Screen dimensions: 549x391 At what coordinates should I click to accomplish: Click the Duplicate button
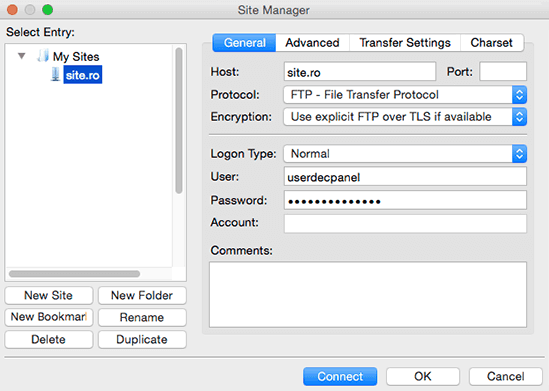point(142,340)
